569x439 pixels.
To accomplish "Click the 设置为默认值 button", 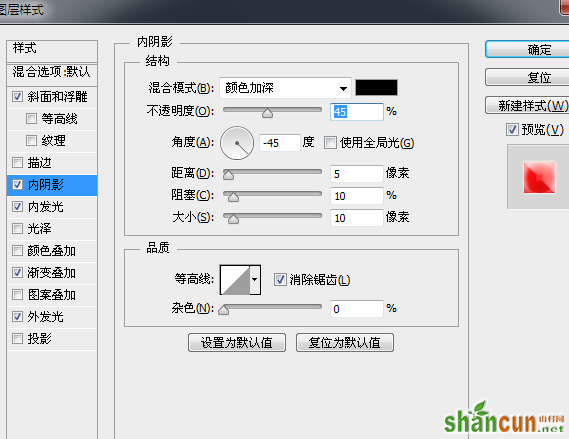I will pyautogui.click(x=237, y=342).
